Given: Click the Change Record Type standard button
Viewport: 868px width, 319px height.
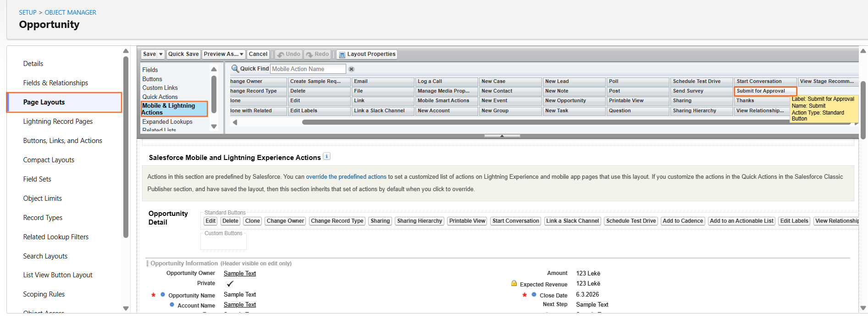Looking at the screenshot, I should pos(337,221).
